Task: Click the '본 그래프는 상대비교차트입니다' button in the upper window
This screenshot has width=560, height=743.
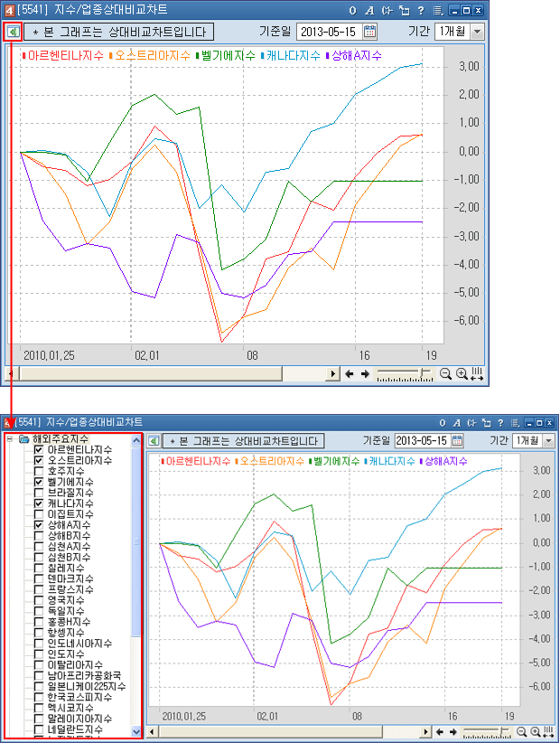Action: tap(120, 32)
